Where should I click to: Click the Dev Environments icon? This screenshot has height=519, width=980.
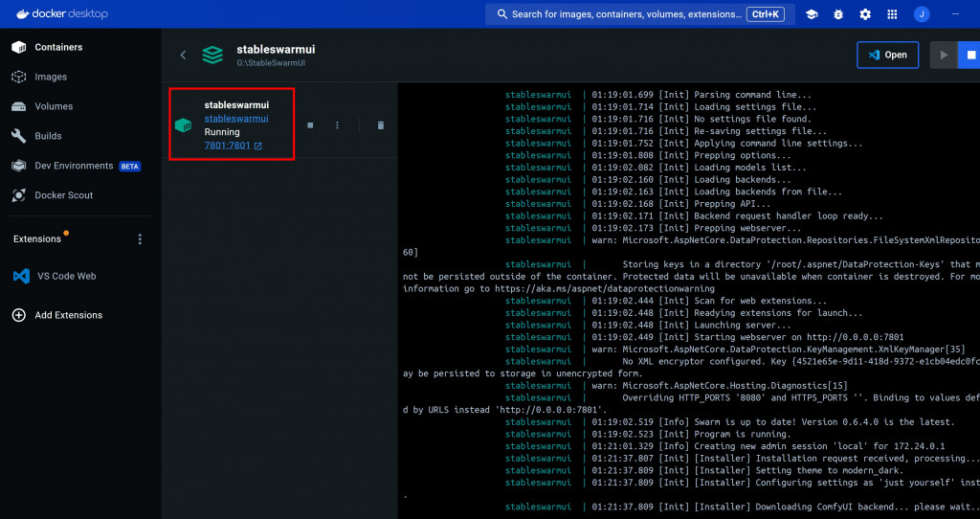click(x=19, y=166)
